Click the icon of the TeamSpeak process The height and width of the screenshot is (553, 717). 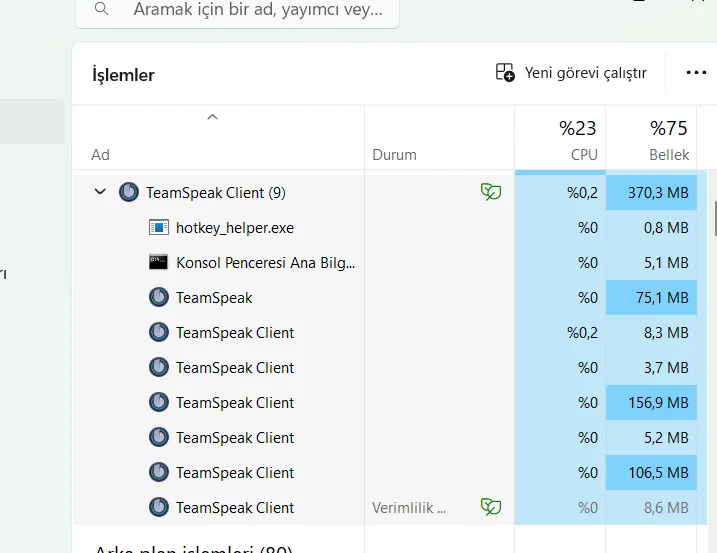159,297
